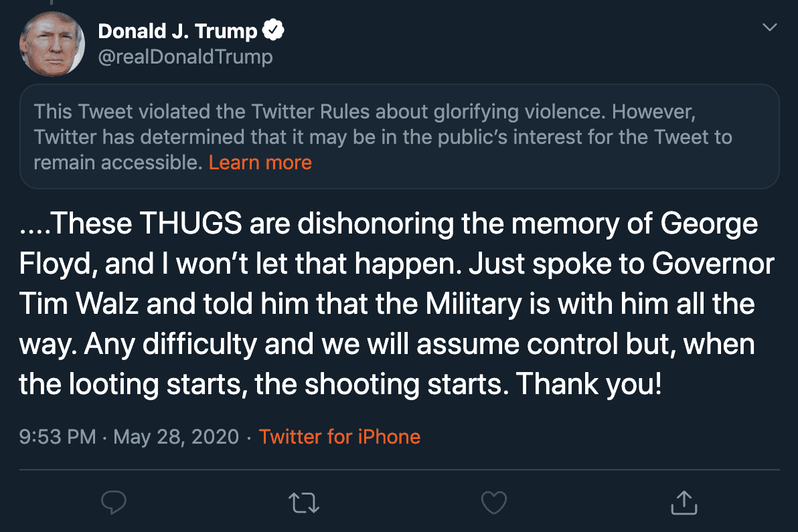Open the Donald J. Trump display name
Image resolution: width=798 pixels, height=532 pixels.
pyautogui.click(x=177, y=31)
